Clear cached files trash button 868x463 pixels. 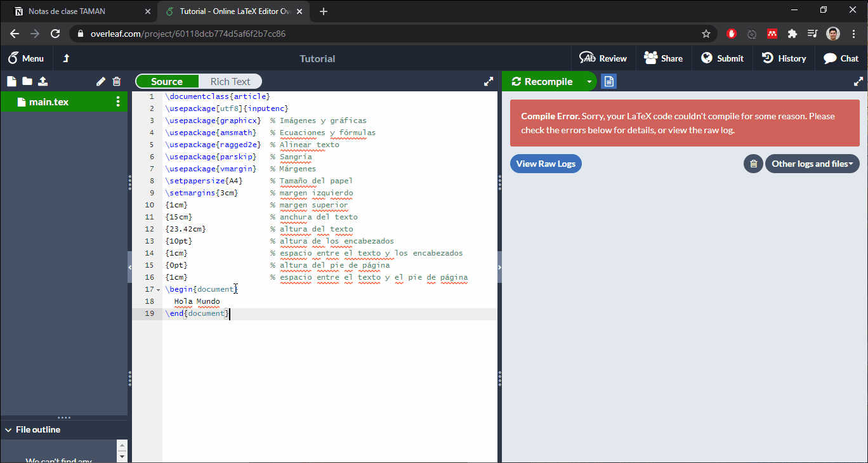click(x=753, y=164)
